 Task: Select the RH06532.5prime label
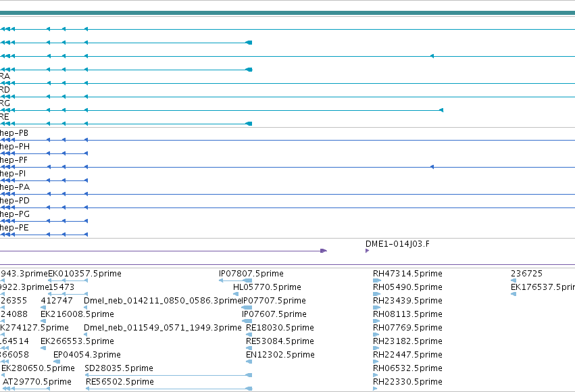[407, 368]
